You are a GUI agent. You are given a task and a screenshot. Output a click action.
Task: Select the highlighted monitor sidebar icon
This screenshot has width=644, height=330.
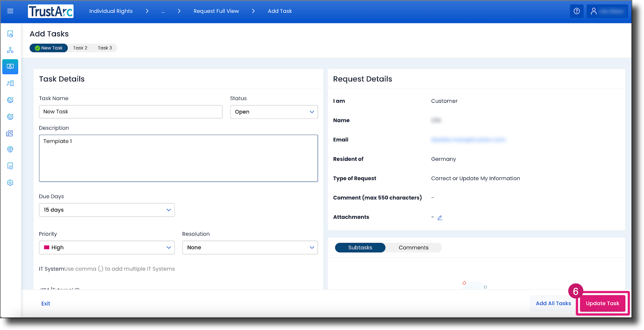(10, 66)
